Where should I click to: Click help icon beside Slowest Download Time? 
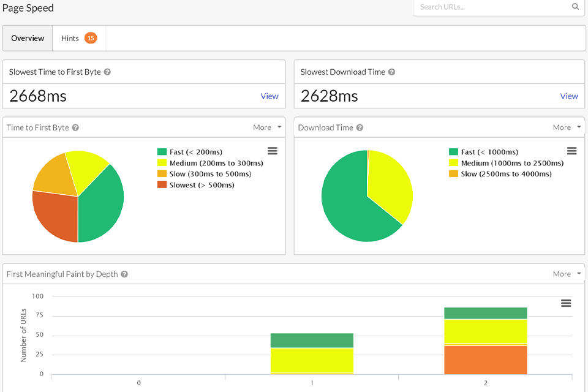point(391,72)
